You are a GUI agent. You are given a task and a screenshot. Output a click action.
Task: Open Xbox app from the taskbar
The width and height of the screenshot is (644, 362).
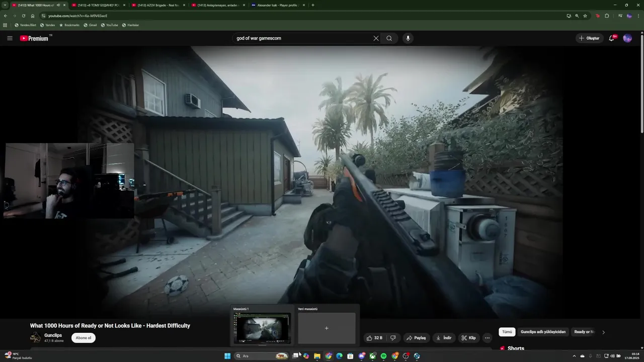[x=372, y=356]
